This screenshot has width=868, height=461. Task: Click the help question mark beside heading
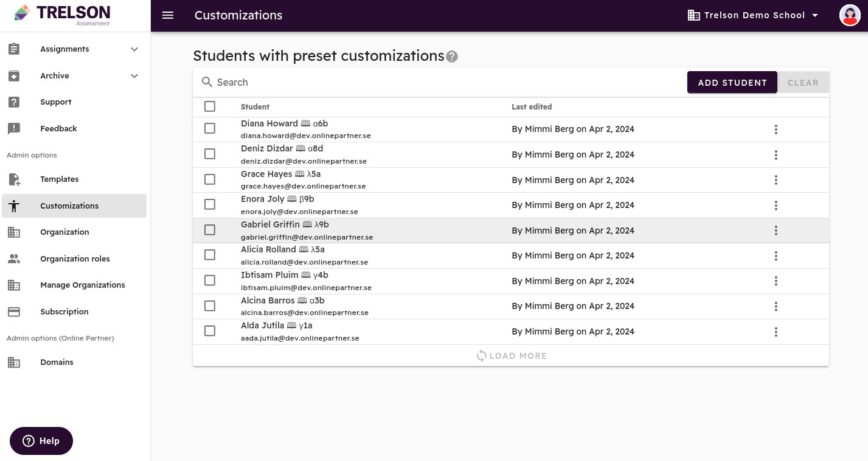click(451, 57)
